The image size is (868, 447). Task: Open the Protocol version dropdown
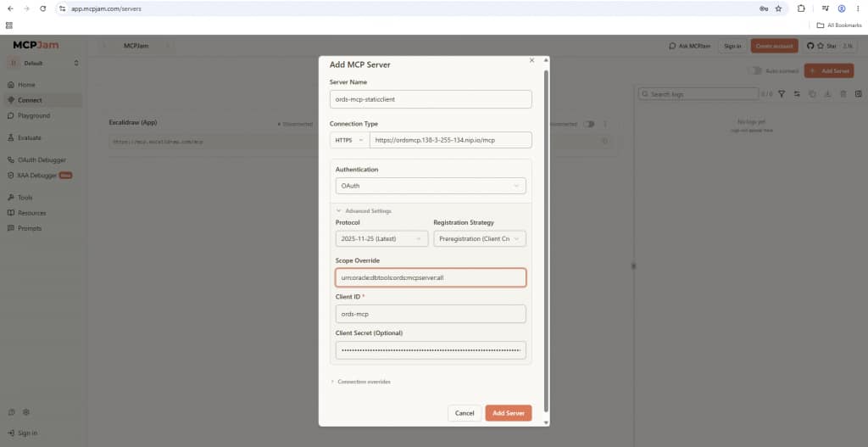(x=382, y=238)
